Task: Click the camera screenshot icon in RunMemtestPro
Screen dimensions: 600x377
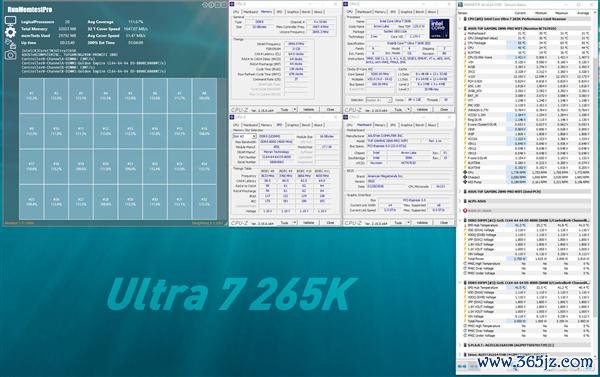Action: click(10, 55)
